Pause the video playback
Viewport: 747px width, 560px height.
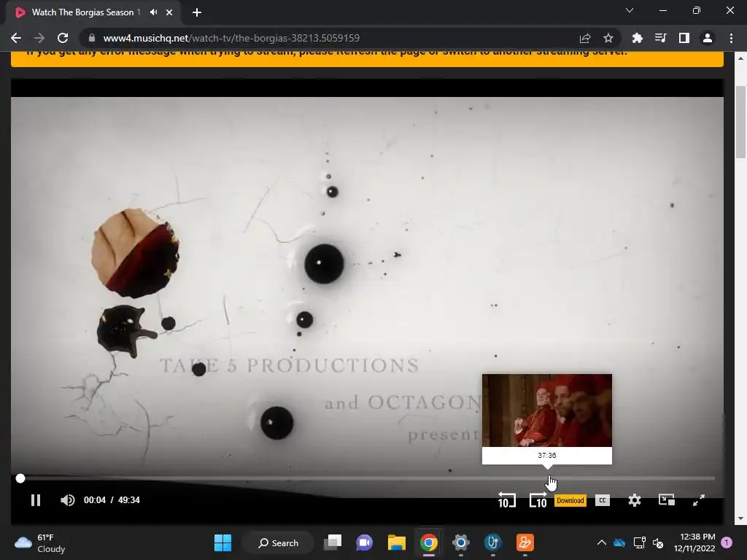tap(36, 500)
